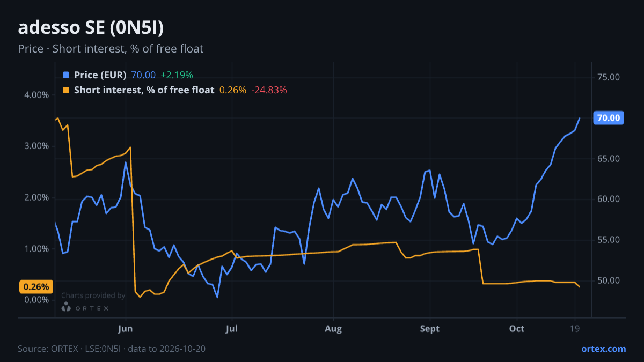Click the orange 0.26% axis tag
Image resolution: width=644 pixels, height=362 pixels.
pyautogui.click(x=36, y=287)
